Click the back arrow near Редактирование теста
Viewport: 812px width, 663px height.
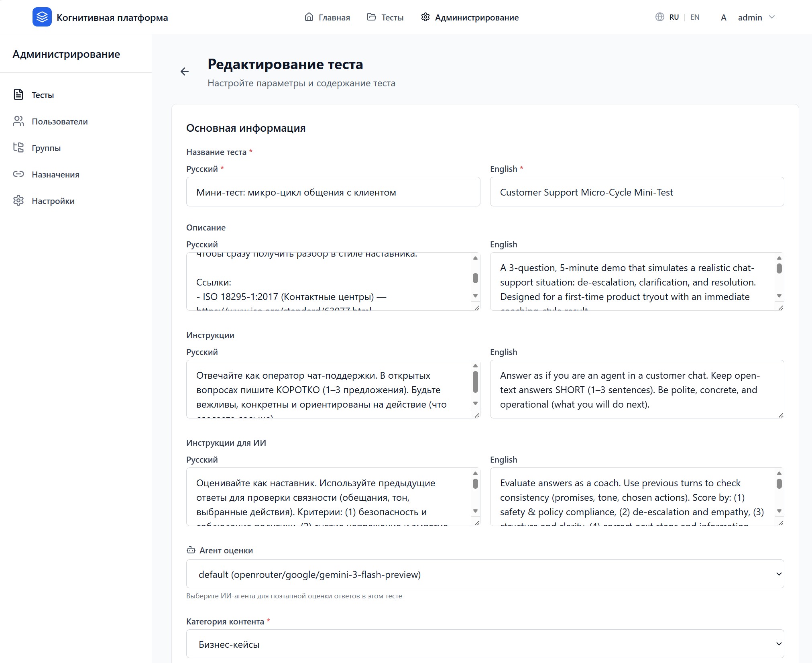(x=185, y=71)
